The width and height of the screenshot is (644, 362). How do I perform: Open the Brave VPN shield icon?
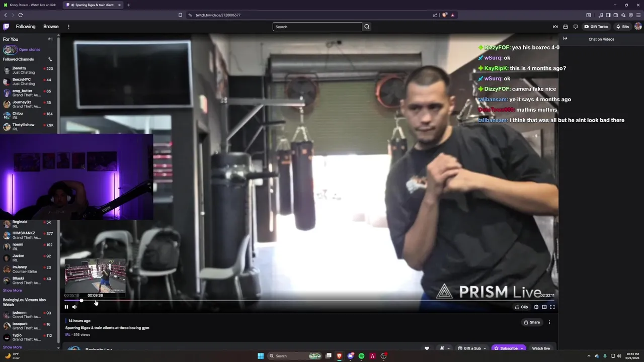631,15
